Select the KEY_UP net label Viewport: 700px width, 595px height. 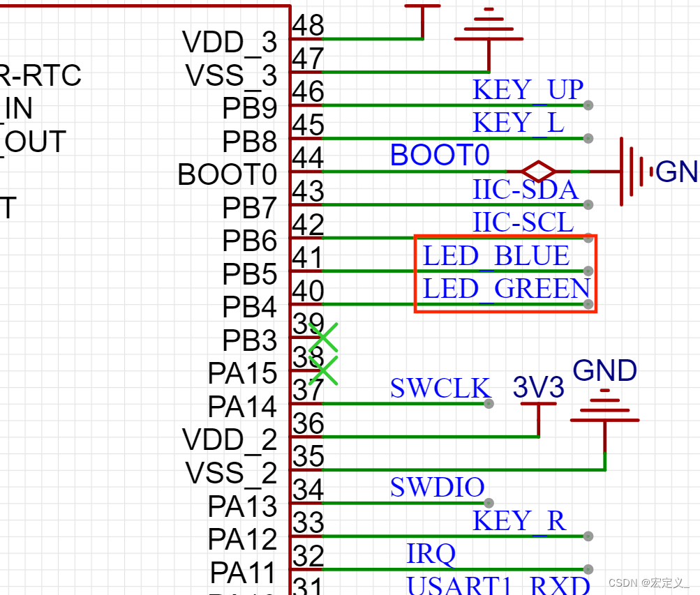pos(528,89)
